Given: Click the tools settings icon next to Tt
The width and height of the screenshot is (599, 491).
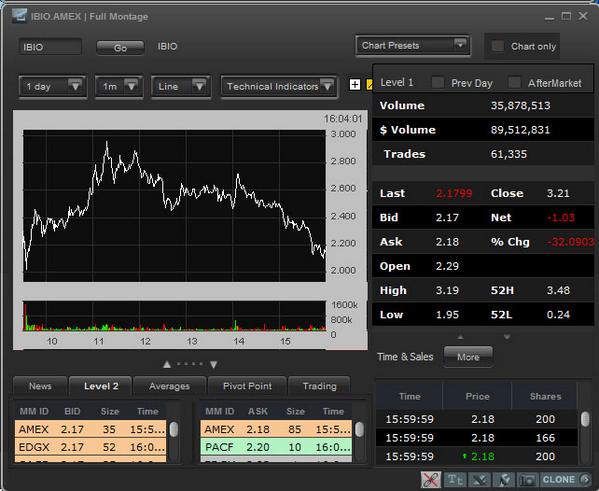Looking at the screenshot, I should coord(479,480).
